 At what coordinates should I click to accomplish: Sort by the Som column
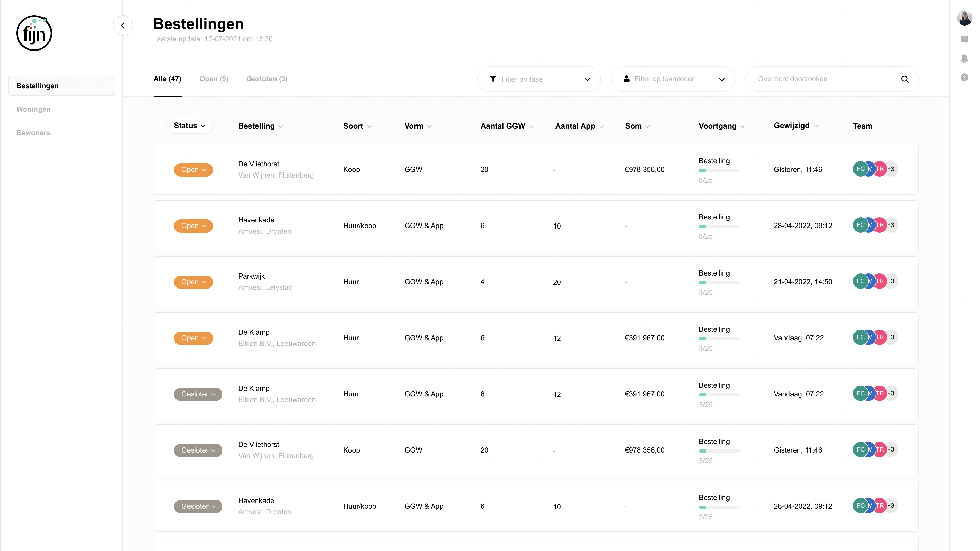click(x=637, y=126)
